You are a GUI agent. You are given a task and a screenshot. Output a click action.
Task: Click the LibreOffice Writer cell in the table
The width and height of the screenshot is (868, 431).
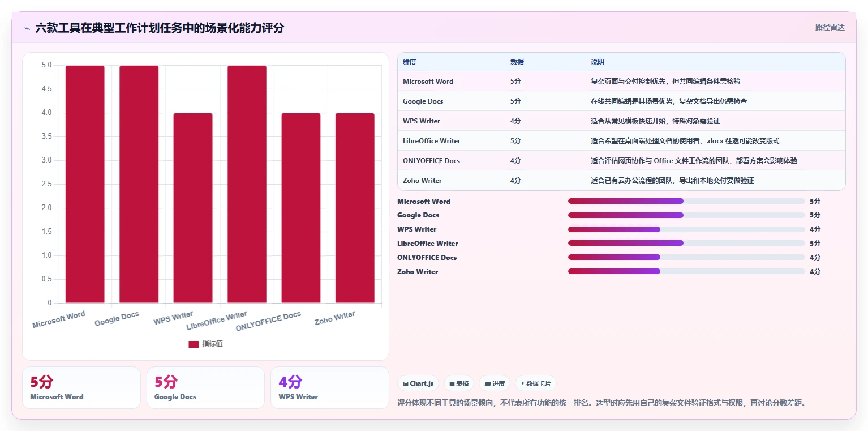coord(432,141)
